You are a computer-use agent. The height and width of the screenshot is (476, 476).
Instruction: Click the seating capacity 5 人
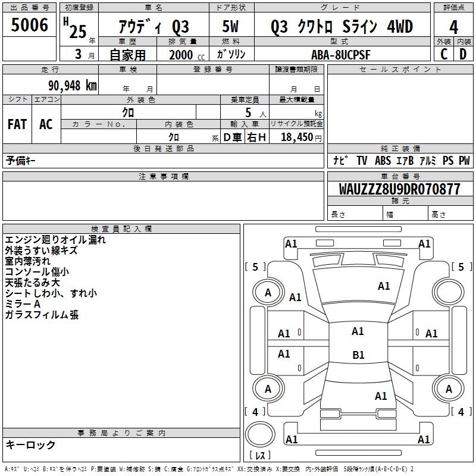256,113
